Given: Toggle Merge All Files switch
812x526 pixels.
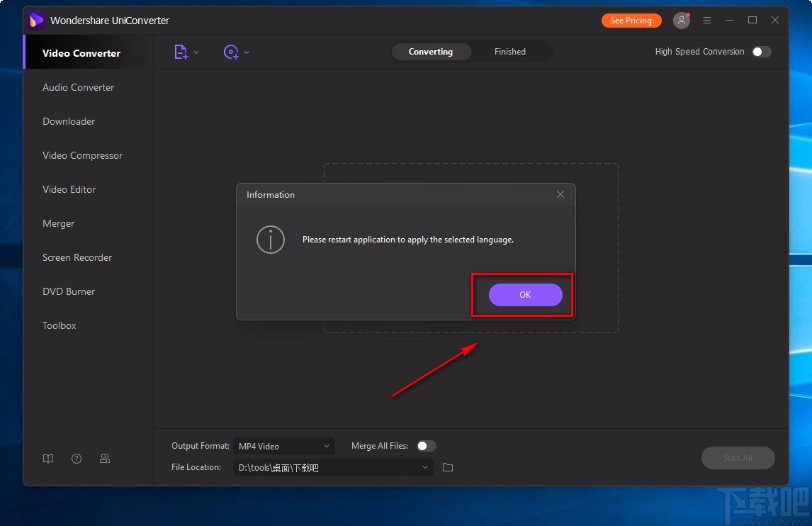Looking at the screenshot, I should 427,446.
